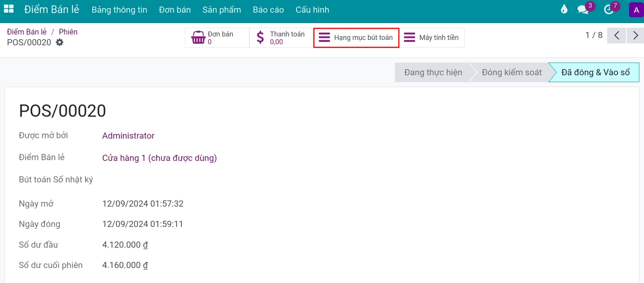Open the activities clock icon with badge 7
644x283 pixels.
(x=609, y=10)
